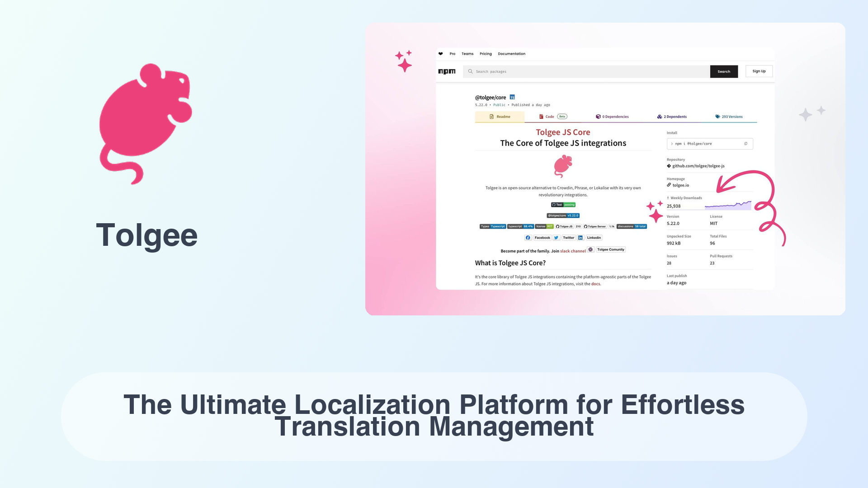Click the repository GitHub link icon
This screenshot has width=868, height=488.
(668, 166)
